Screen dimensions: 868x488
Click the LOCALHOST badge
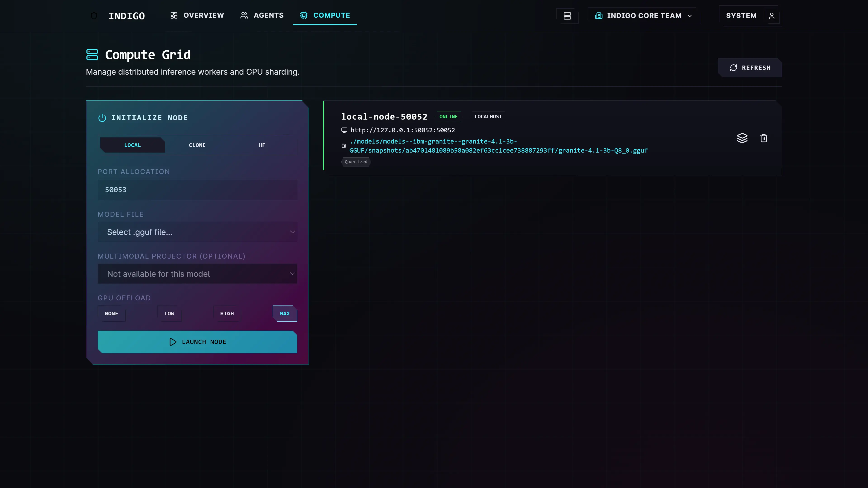[488, 117]
